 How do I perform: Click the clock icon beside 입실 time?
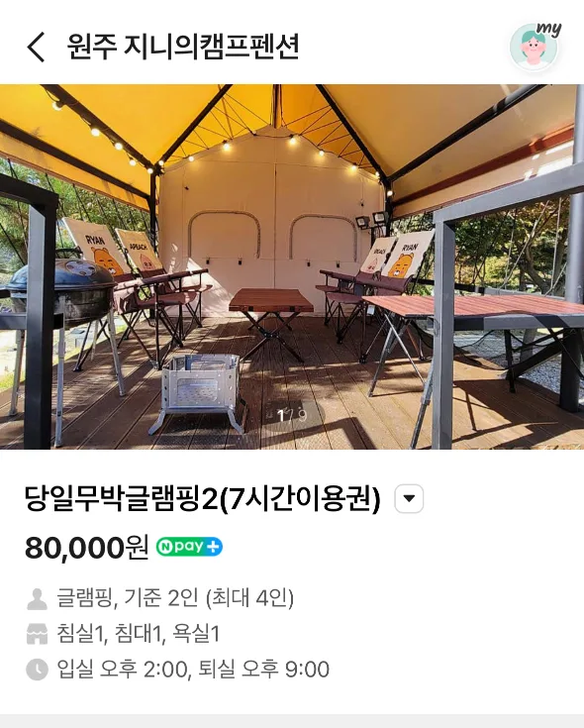[37, 670]
